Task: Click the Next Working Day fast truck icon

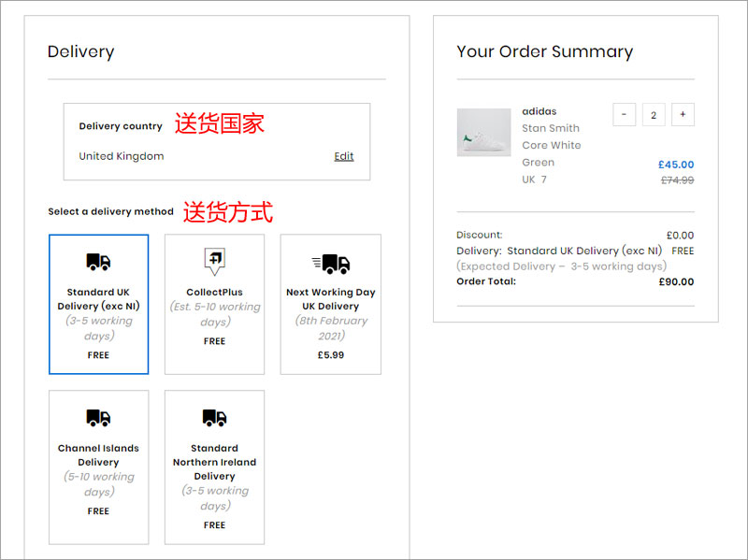Action: pyautogui.click(x=331, y=264)
